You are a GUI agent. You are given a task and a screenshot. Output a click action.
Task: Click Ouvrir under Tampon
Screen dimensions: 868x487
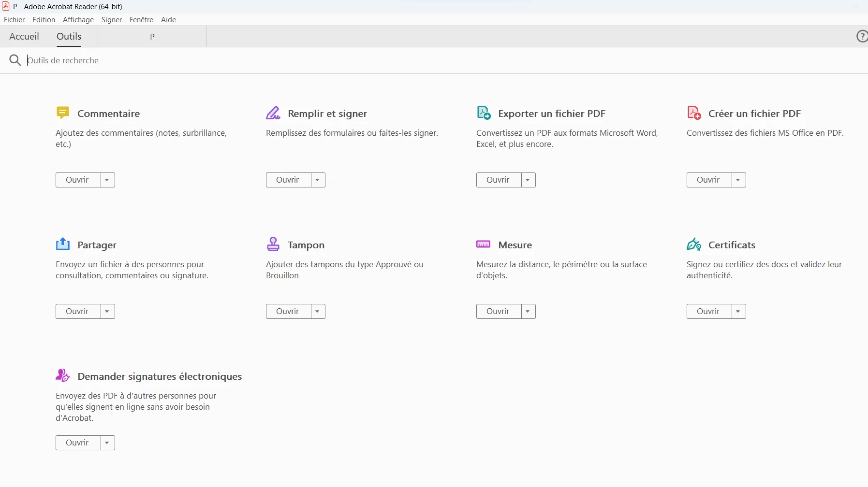pyautogui.click(x=288, y=311)
